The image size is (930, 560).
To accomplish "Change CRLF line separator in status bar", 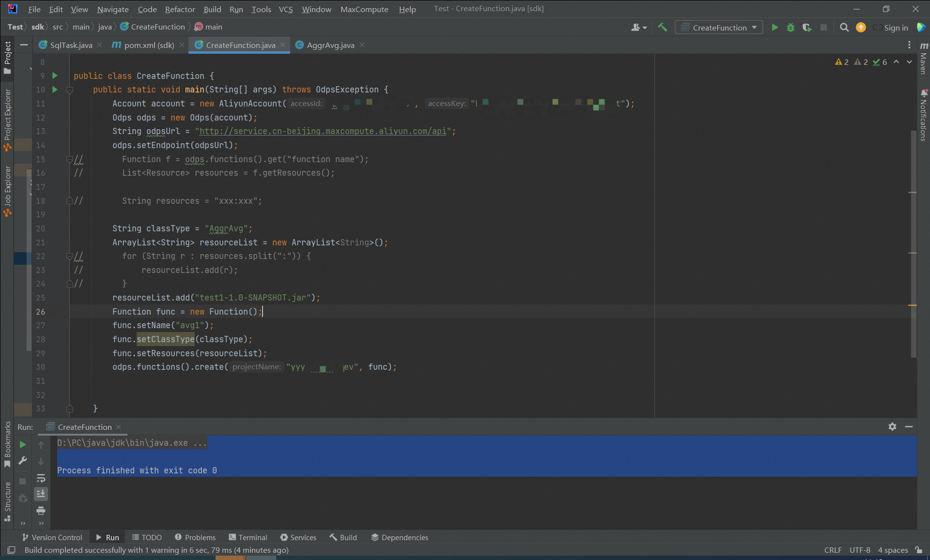I will tap(833, 550).
